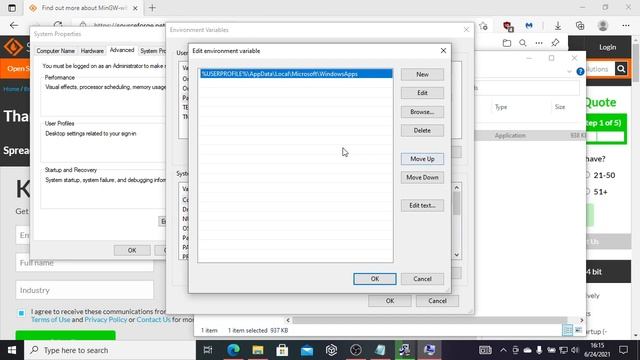640x360 pixels.
Task: Close the Edit environment variable dialog
Action: tap(443, 51)
